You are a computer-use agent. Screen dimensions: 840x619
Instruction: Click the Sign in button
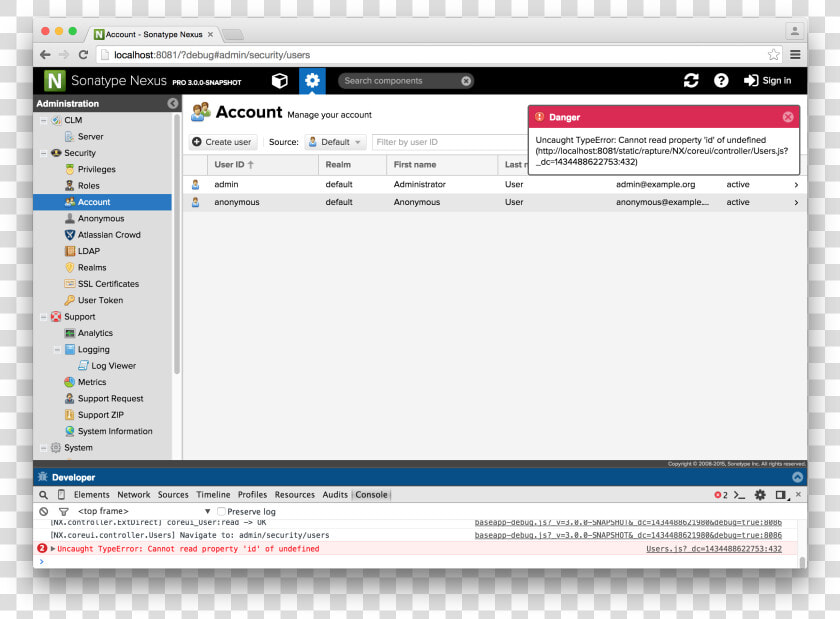coord(768,80)
